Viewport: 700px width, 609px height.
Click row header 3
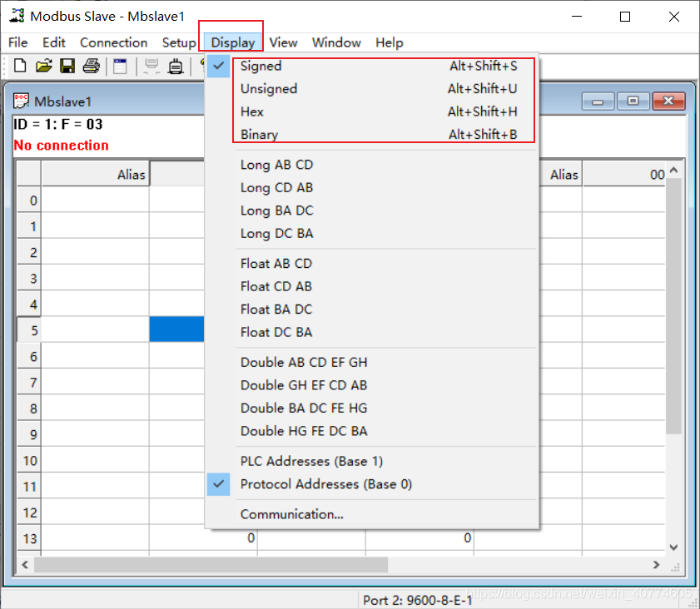[29, 279]
